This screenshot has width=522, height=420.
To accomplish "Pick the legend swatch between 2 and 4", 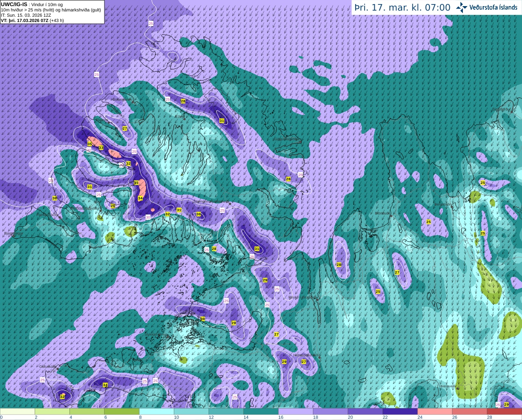I will 52,411.
